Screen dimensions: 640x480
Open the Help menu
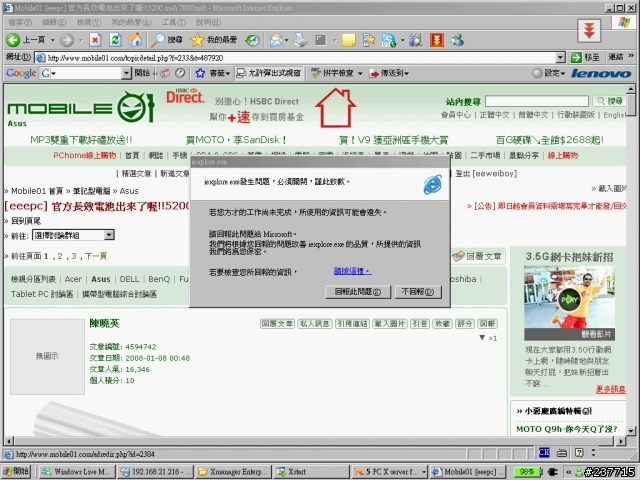(x=208, y=22)
